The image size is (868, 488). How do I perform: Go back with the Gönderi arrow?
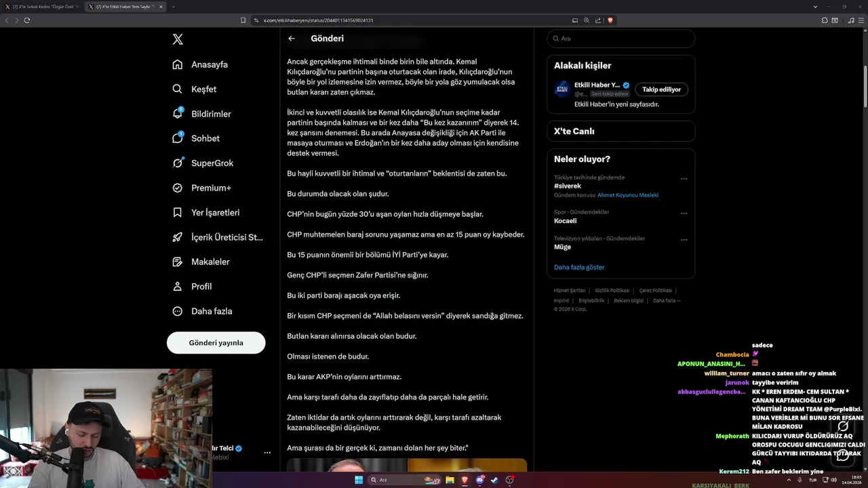[292, 39]
